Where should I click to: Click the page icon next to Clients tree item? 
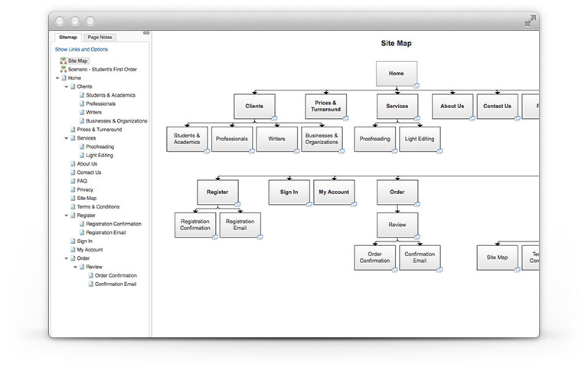point(73,87)
